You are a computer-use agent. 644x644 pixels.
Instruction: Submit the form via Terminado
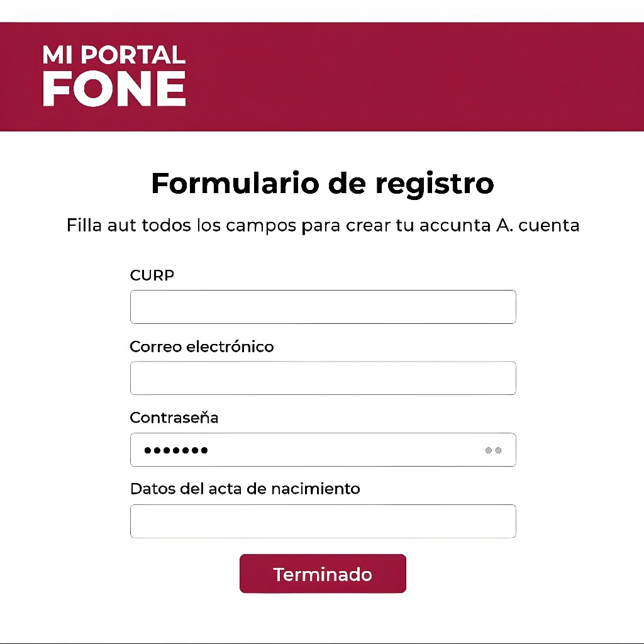(x=323, y=573)
